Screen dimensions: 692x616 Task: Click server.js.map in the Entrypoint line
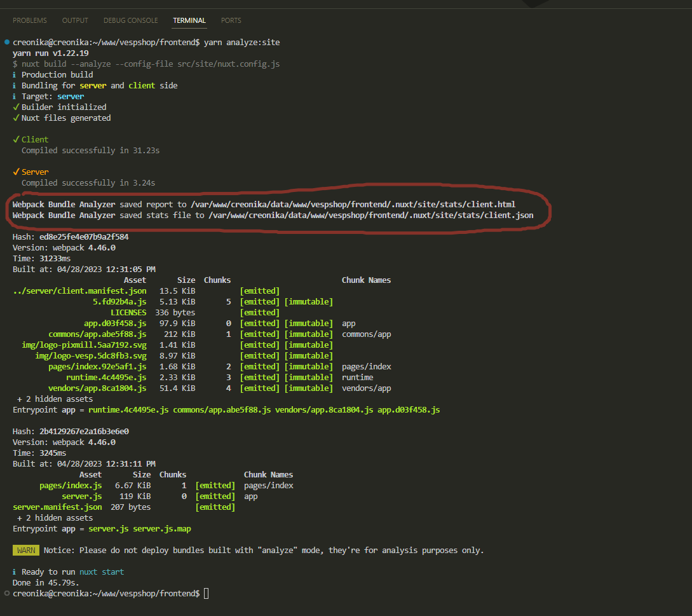pos(162,529)
